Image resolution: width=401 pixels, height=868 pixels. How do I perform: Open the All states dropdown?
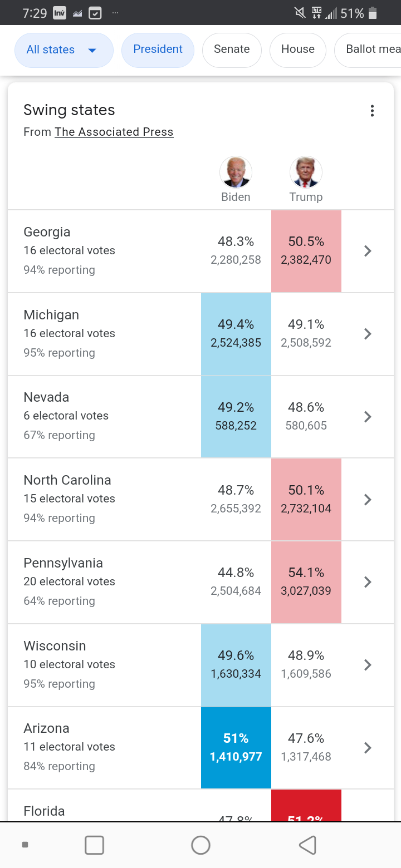tap(63, 50)
